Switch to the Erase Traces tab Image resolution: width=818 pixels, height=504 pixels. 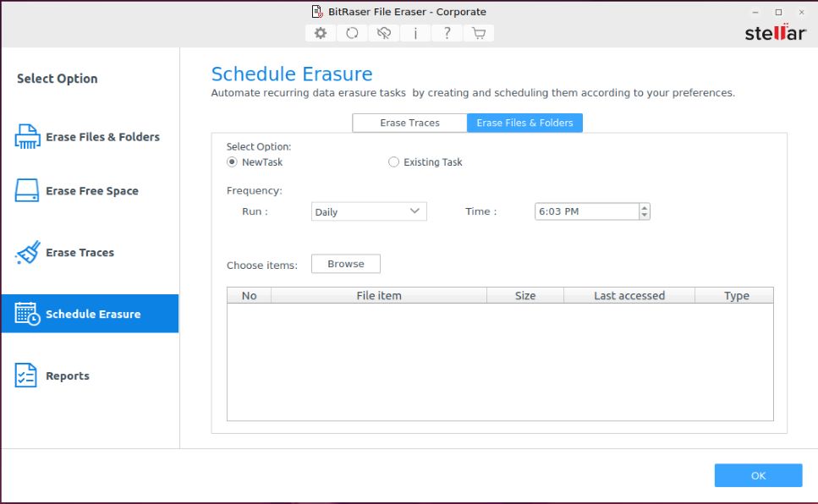click(x=409, y=123)
